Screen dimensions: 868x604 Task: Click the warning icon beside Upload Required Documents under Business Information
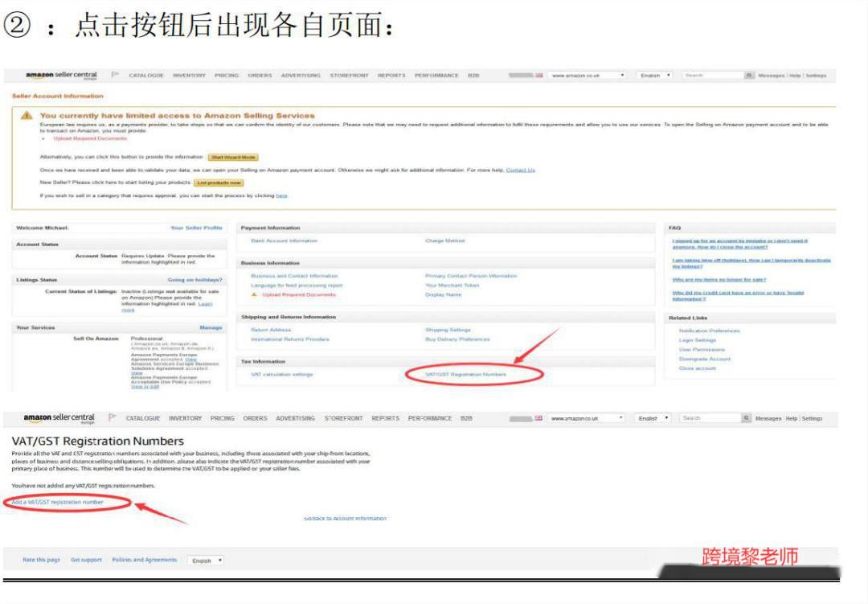254,295
